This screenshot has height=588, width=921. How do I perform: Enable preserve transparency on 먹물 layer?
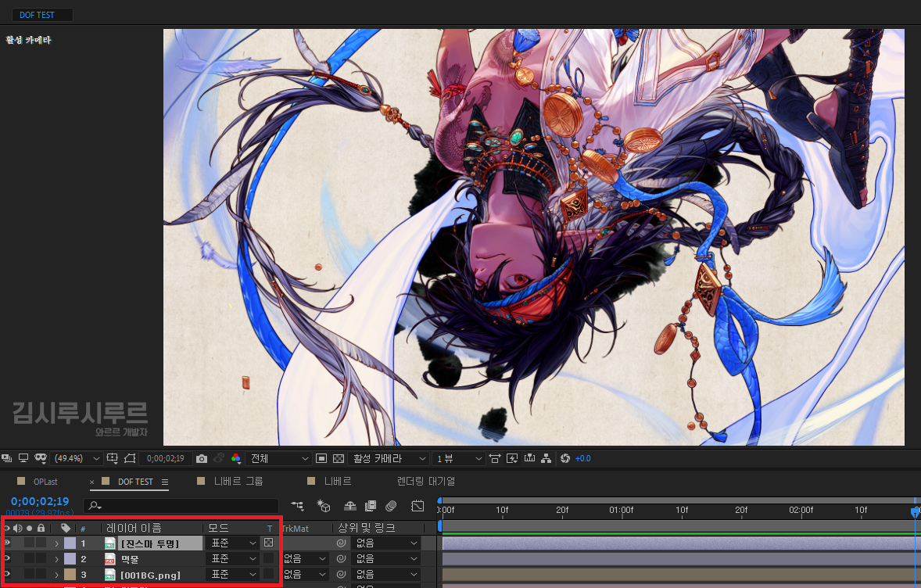pyautogui.click(x=268, y=558)
